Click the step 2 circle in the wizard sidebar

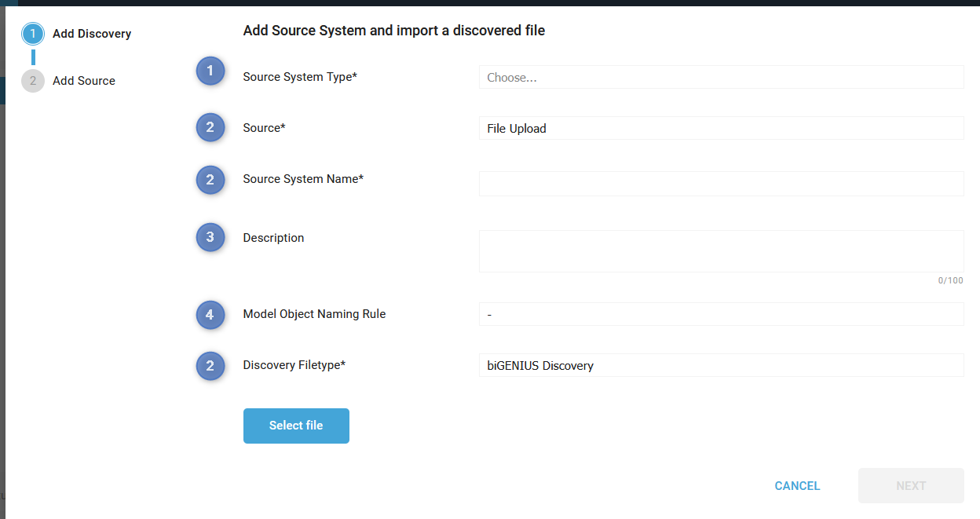[x=33, y=81]
